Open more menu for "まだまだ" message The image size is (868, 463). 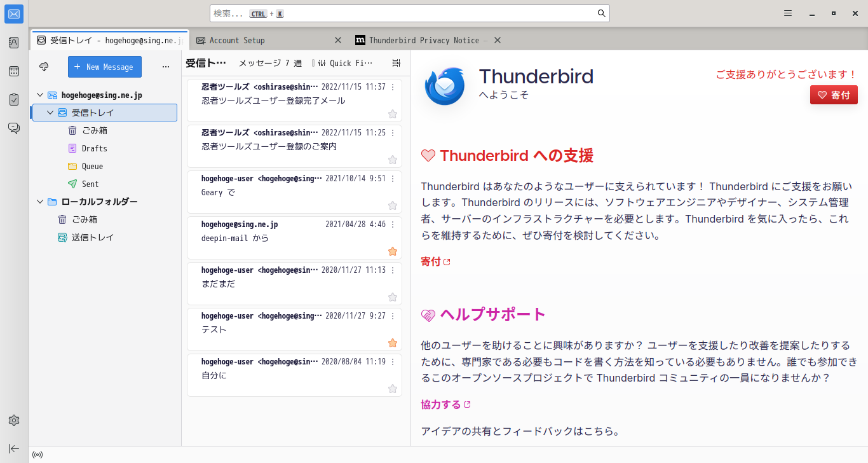click(x=393, y=270)
